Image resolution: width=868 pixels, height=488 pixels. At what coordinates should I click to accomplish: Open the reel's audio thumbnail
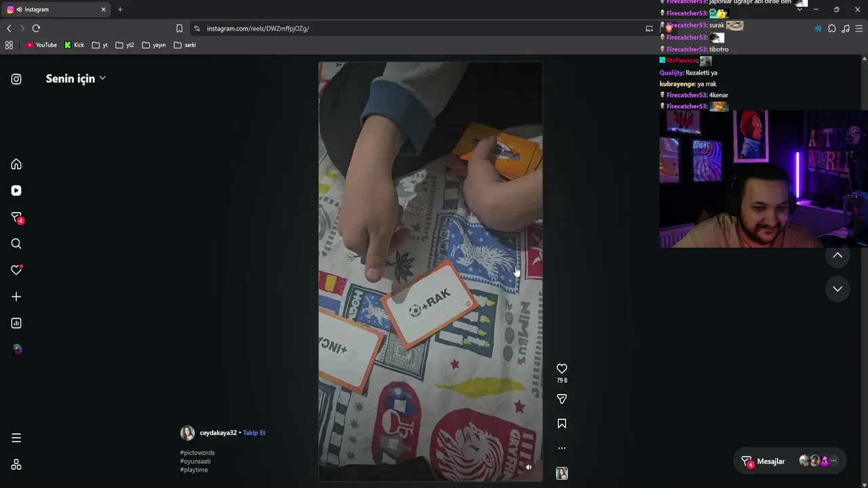click(561, 473)
